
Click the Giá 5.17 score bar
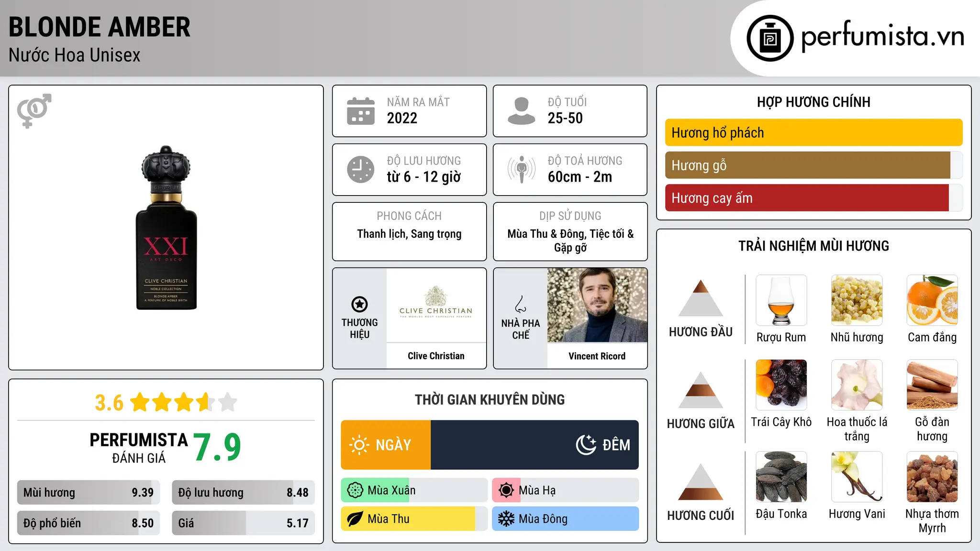click(x=243, y=523)
